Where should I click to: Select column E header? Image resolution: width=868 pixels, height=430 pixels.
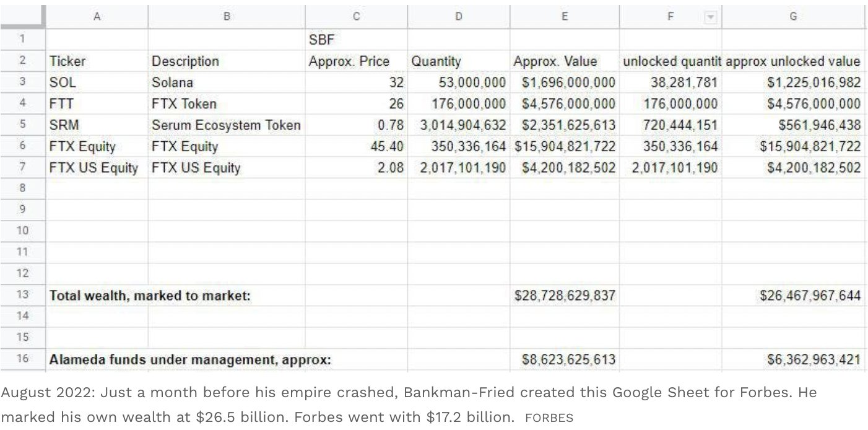564,17
